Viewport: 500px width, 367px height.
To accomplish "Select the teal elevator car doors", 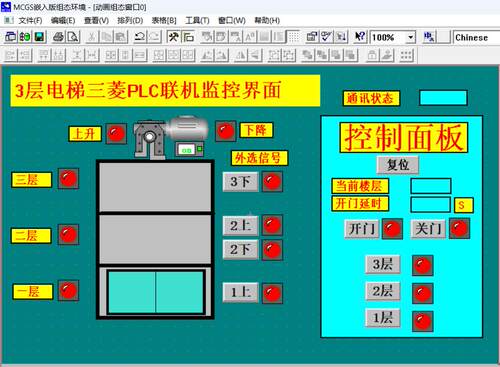I will point(156,292).
